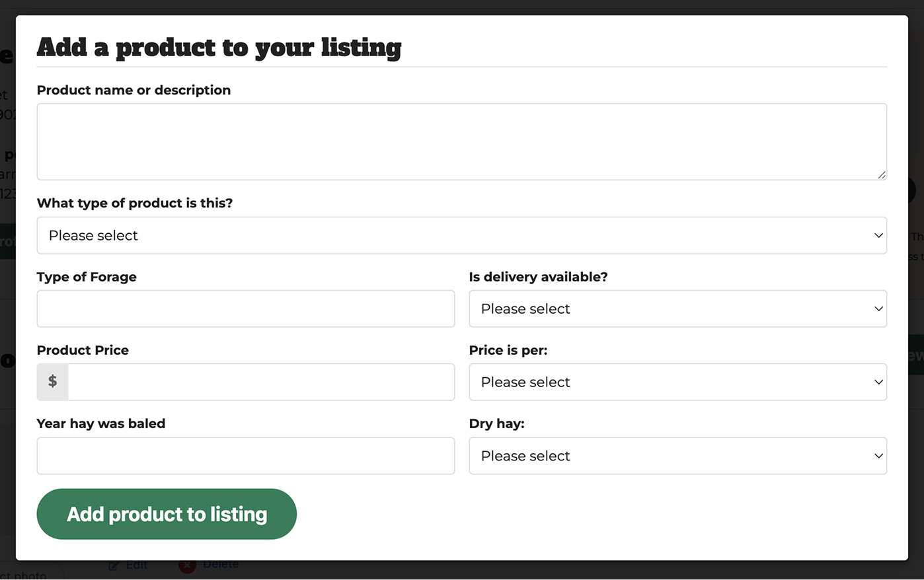Click the Type of Forage input field
924x580 pixels.
point(245,308)
